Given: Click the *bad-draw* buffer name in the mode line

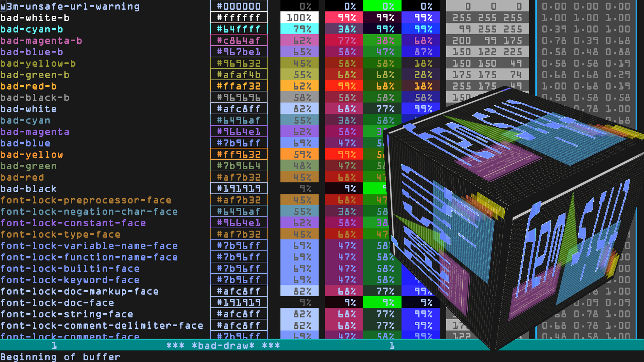Looking at the screenshot, I should tap(223, 346).
